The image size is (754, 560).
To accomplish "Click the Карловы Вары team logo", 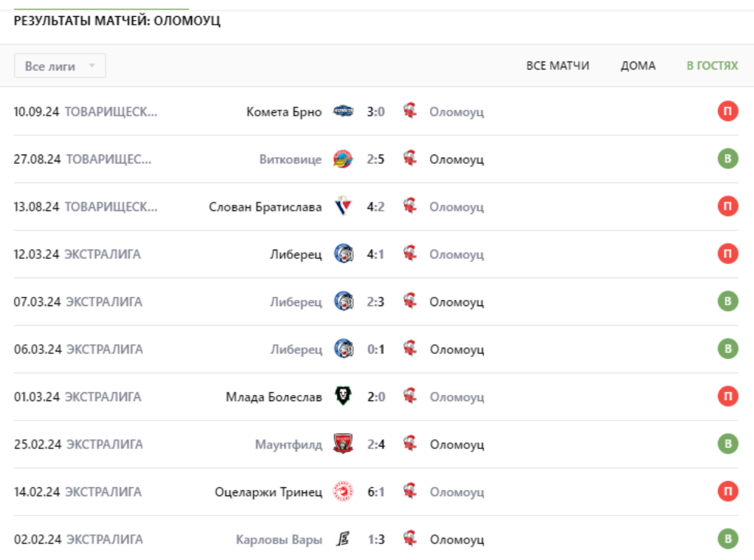I will click(343, 540).
